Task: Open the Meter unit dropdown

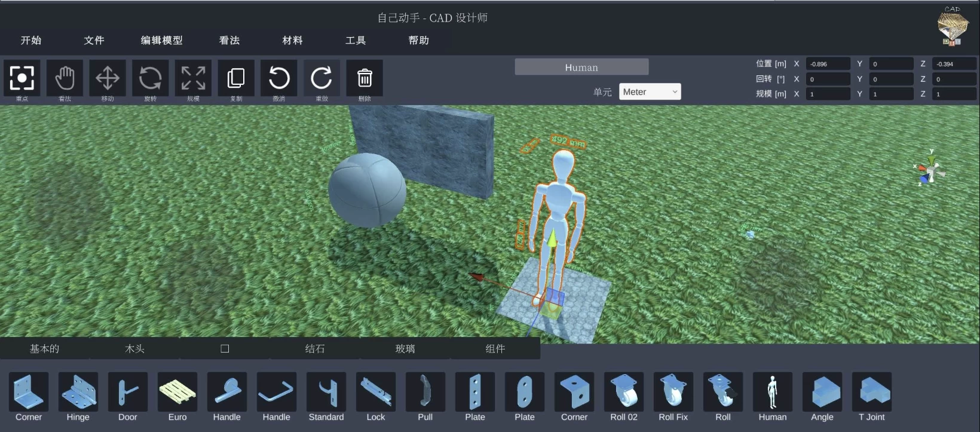Action: [x=650, y=92]
